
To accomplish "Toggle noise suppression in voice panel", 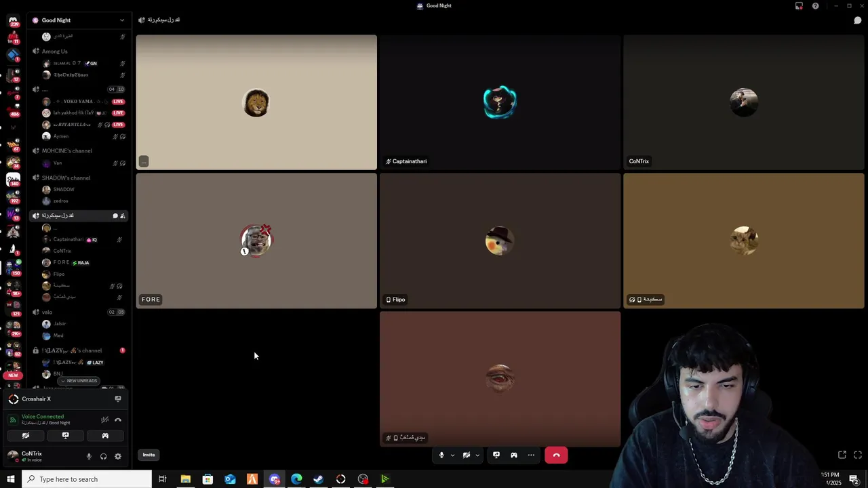I will (104, 420).
